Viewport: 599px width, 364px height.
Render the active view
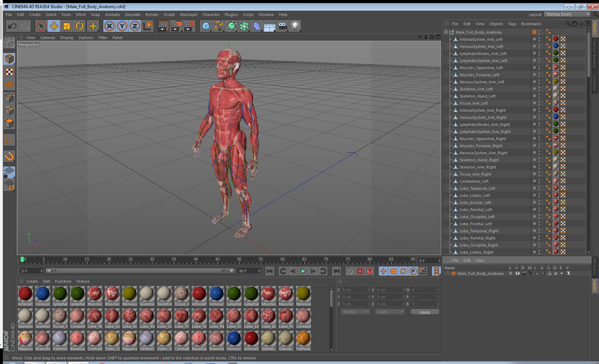coord(163,26)
